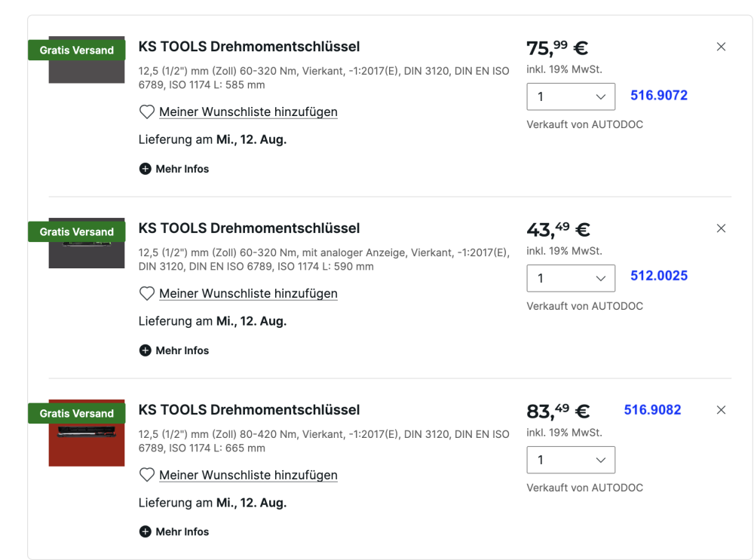This screenshot has width=754, height=560.
Task: Click heart icon for the 590 mm wrench
Action: point(147,294)
